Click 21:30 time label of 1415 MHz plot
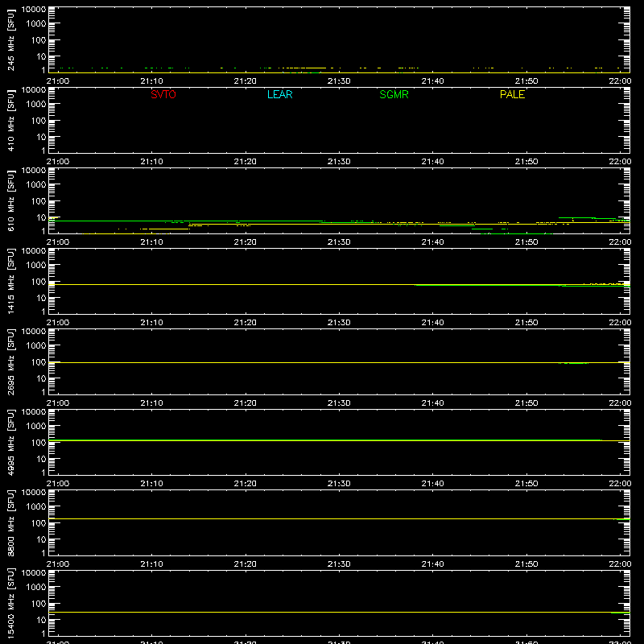The height and width of the screenshot is (644, 644). [x=339, y=323]
